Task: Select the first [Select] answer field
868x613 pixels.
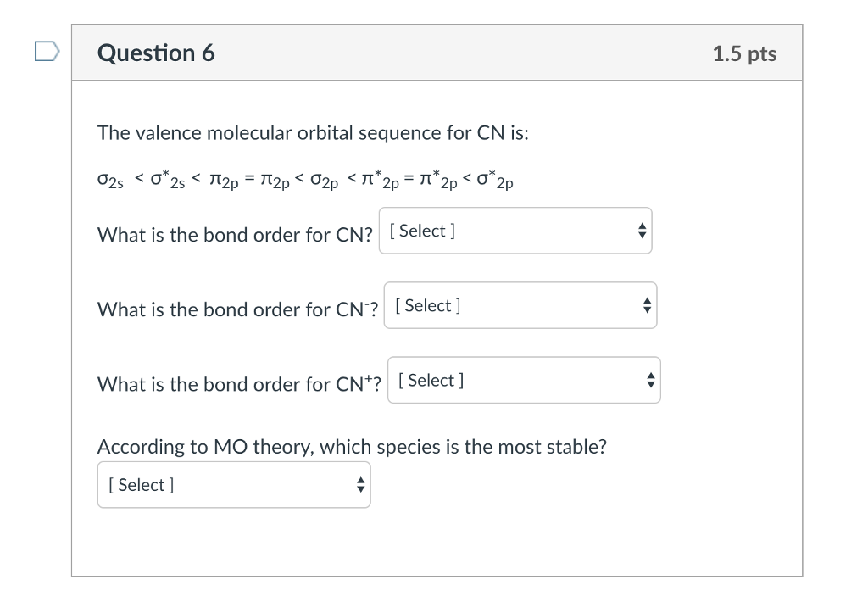Action: pos(515,230)
